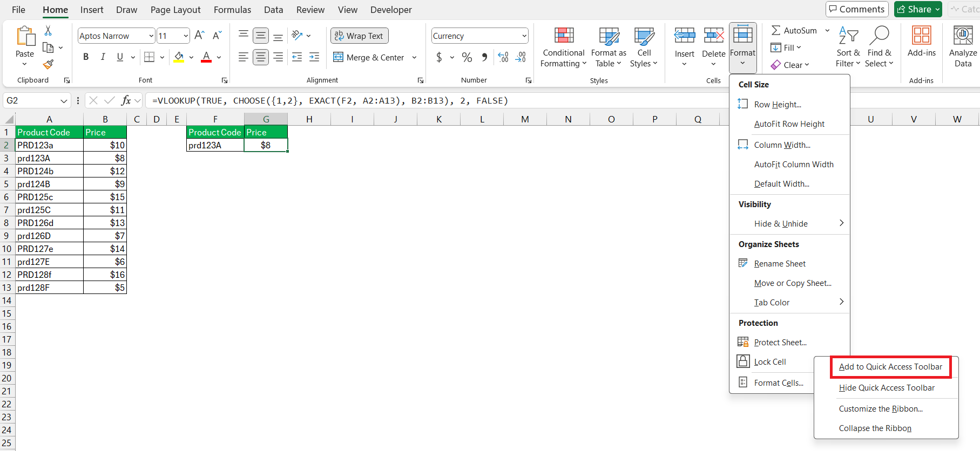
Task: Click the Fill button in Editing group
Action: (786, 47)
